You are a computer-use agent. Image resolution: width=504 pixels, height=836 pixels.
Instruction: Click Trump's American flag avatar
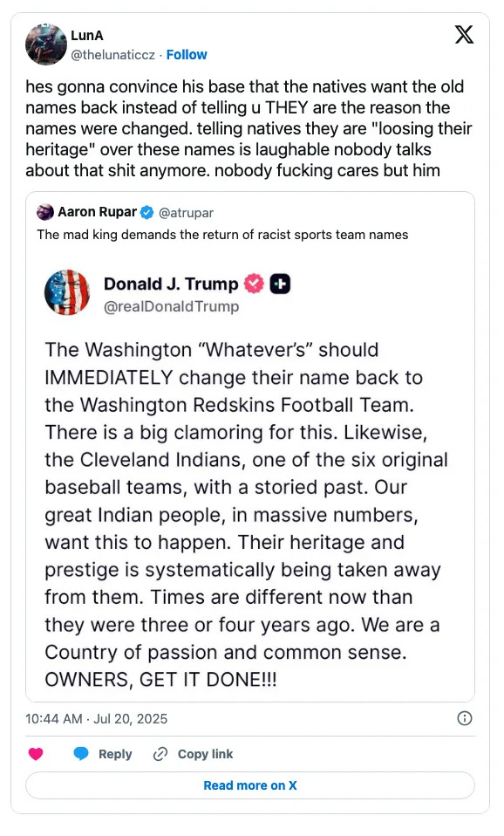(x=67, y=292)
